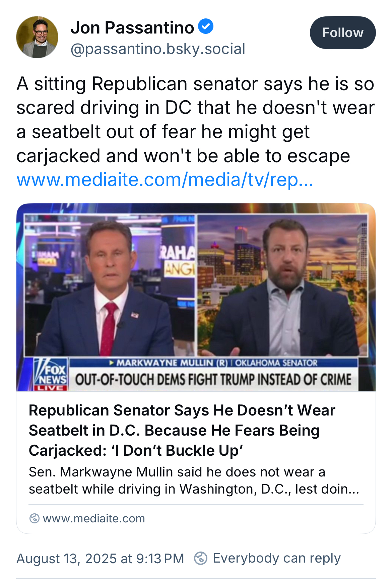Click the globe icon beside www.mediaite.com
The height and width of the screenshot is (579, 392).
35,518
